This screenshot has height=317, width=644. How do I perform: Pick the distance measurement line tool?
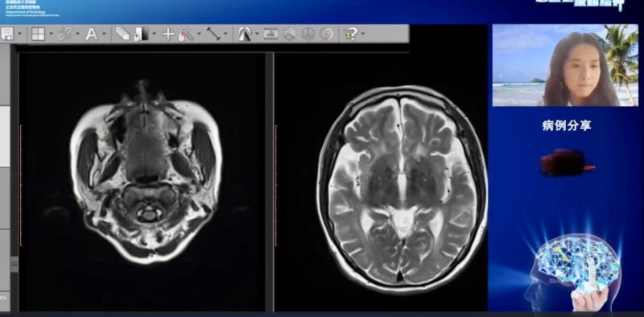click(x=213, y=34)
